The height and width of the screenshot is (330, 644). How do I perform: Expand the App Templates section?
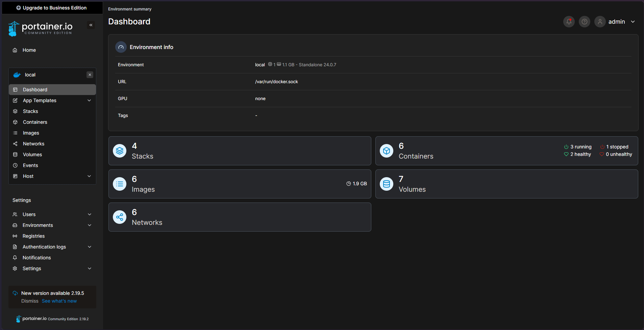89,100
